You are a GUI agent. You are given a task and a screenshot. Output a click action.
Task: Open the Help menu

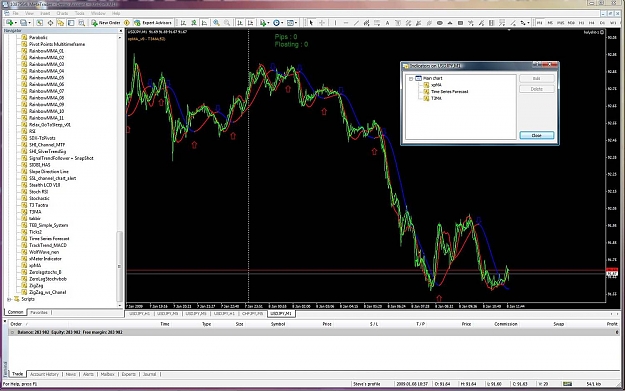coord(116,13)
